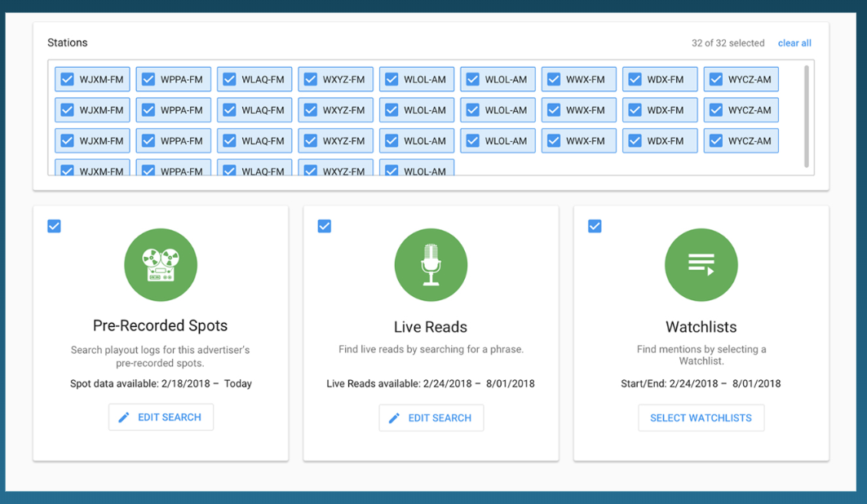Uncheck WDX-FM in the first row
Screen dimensions: 867x504
pos(635,78)
